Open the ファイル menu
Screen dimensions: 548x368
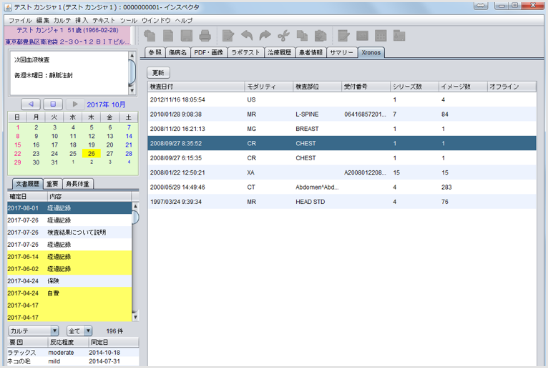click(20, 20)
